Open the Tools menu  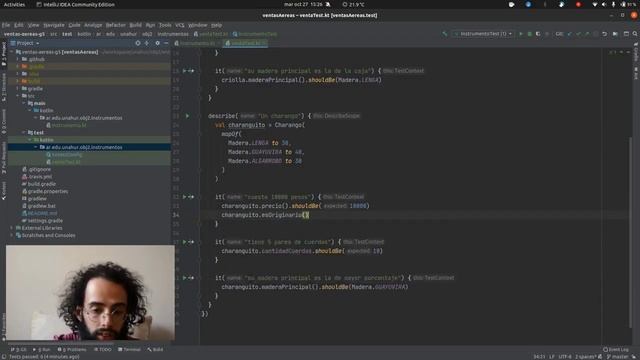click(165, 25)
